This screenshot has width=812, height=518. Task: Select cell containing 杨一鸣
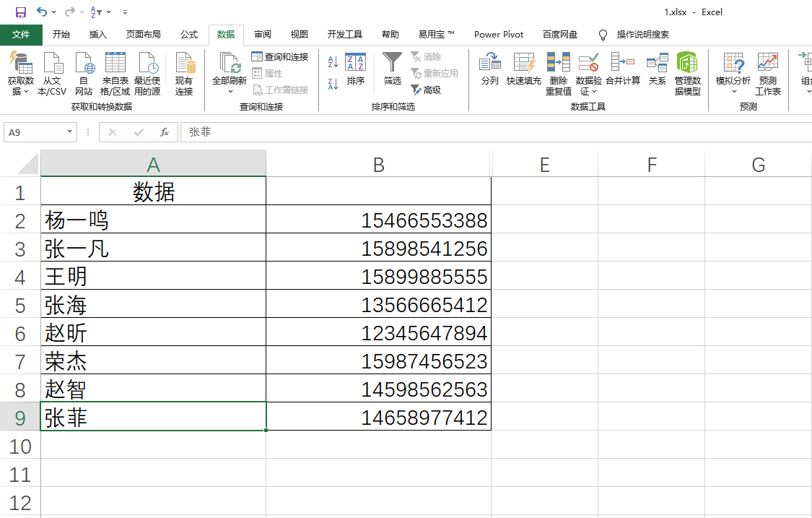(x=153, y=220)
